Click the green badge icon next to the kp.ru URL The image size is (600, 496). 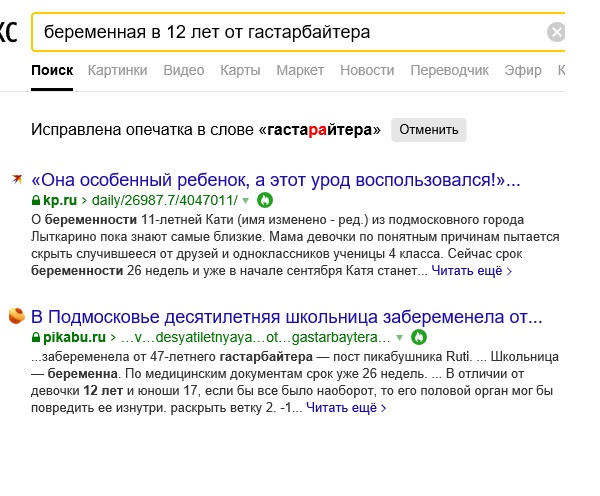(x=264, y=200)
